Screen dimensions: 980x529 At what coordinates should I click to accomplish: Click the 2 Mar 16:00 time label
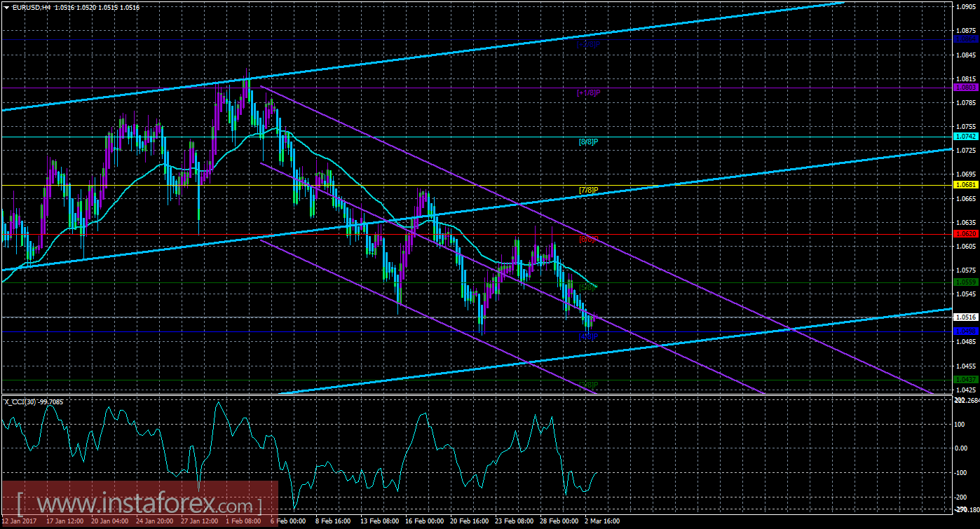[602, 522]
